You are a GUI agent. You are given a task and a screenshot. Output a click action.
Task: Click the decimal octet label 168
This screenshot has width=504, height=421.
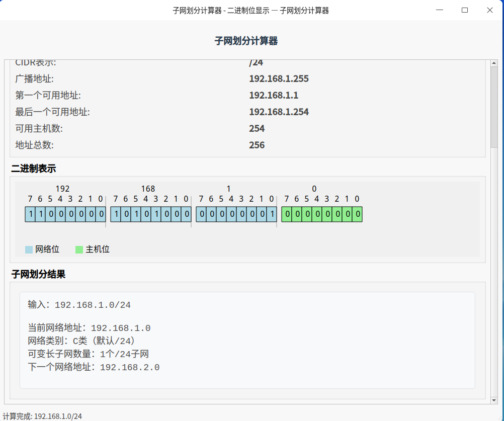tap(148, 189)
